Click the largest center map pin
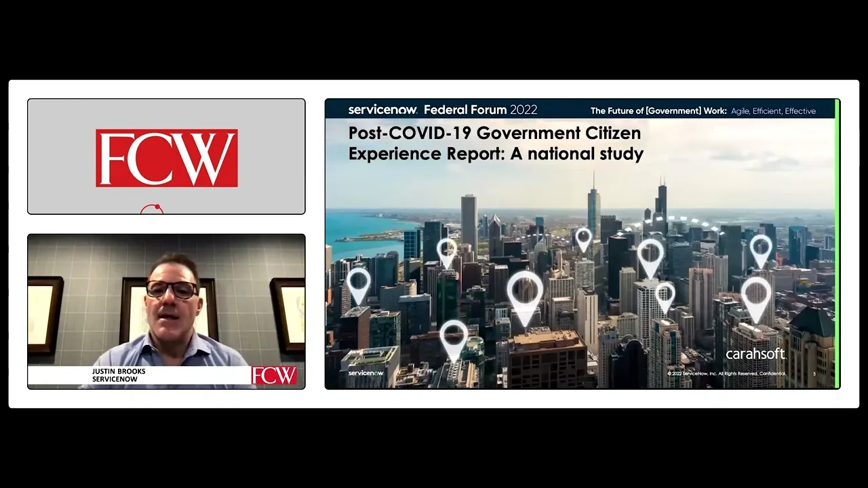 coord(525,298)
